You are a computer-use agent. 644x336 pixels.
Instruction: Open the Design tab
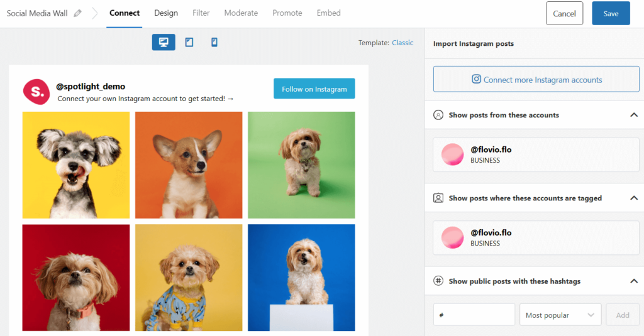click(x=166, y=13)
